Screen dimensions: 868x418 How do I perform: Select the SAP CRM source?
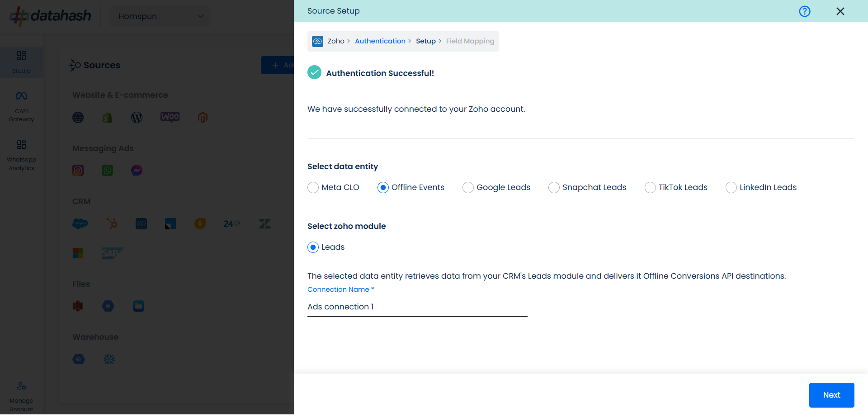tap(112, 253)
